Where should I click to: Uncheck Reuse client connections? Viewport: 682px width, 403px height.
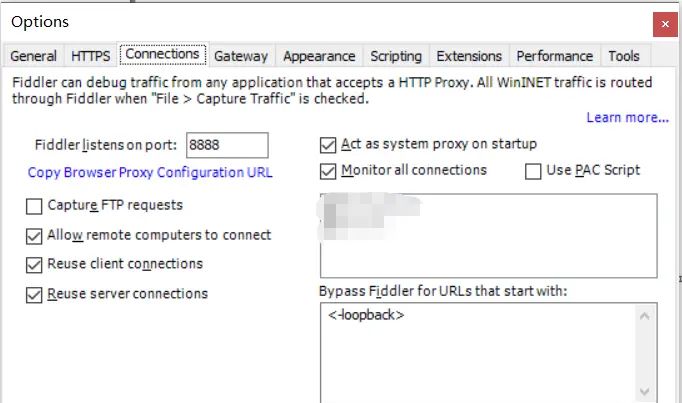35,265
